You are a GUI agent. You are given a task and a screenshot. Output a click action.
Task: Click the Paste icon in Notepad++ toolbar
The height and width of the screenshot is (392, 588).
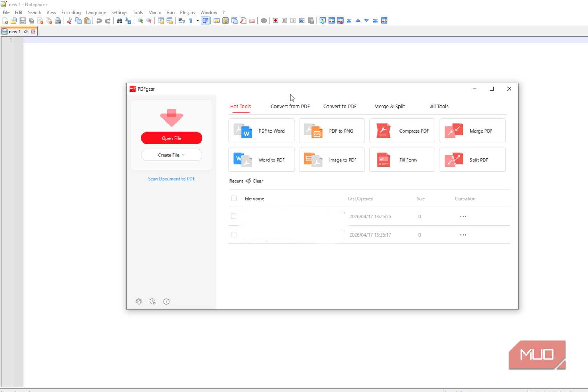(x=87, y=21)
